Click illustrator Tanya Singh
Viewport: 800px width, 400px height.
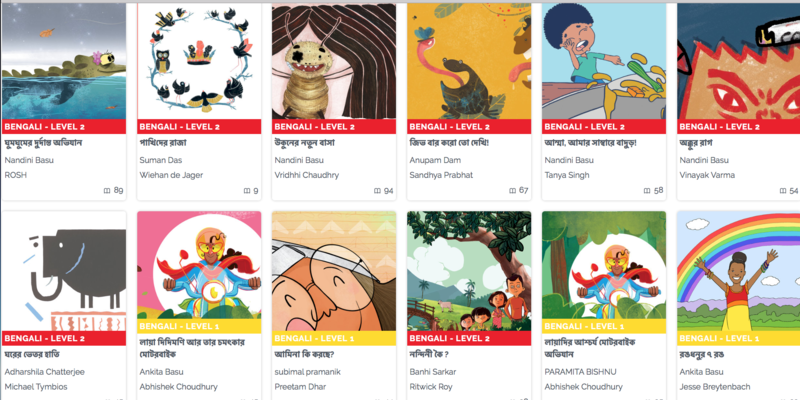coord(566,175)
